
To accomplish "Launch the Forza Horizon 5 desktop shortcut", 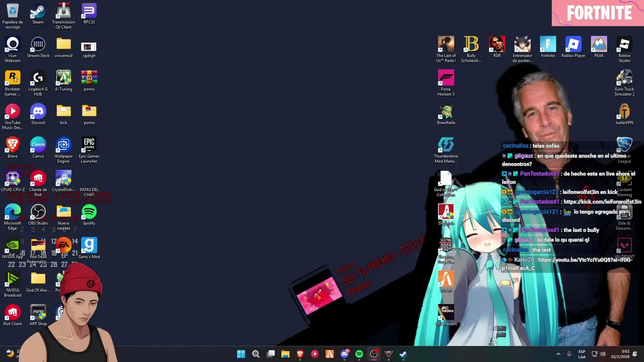I will coord(446,83).
